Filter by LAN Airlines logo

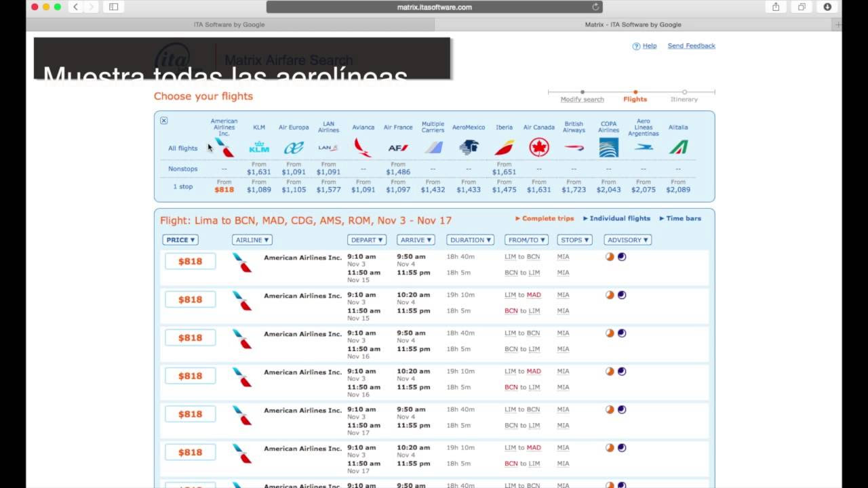(x=328, y=147)
